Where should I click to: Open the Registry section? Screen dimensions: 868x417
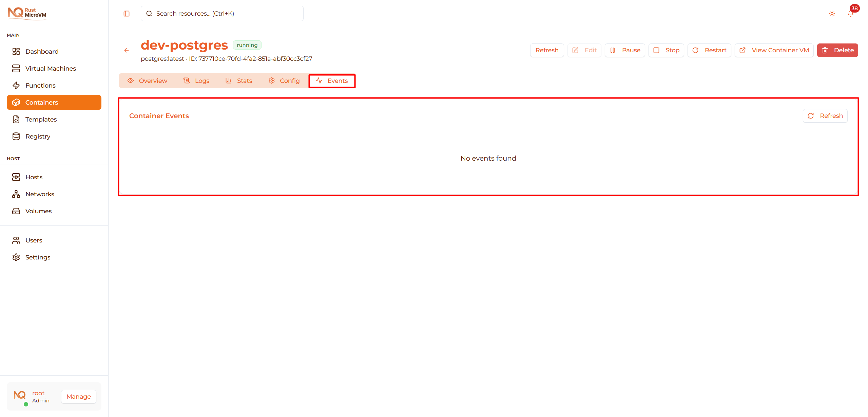coord(38,136)
